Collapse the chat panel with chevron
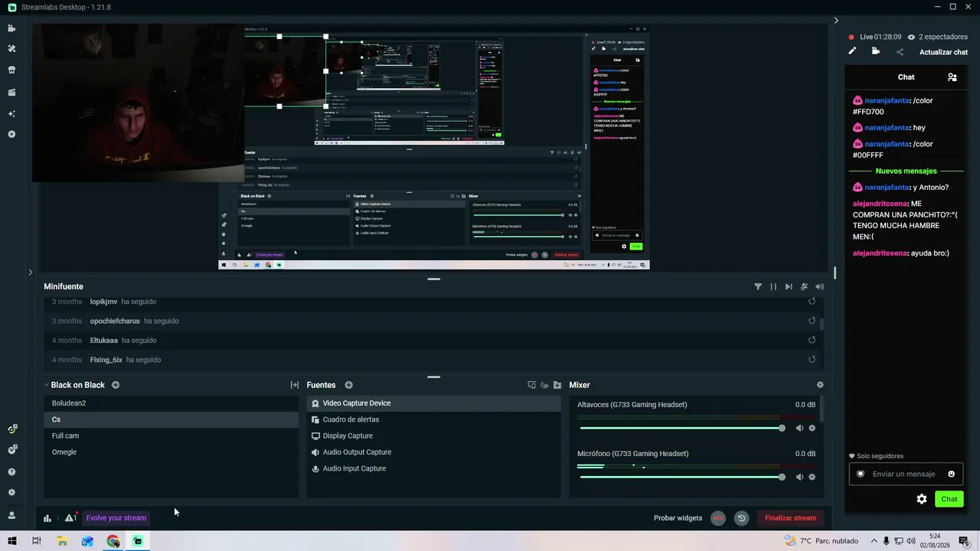The height and width of the screenshot is (551, 980). (836, 21)
